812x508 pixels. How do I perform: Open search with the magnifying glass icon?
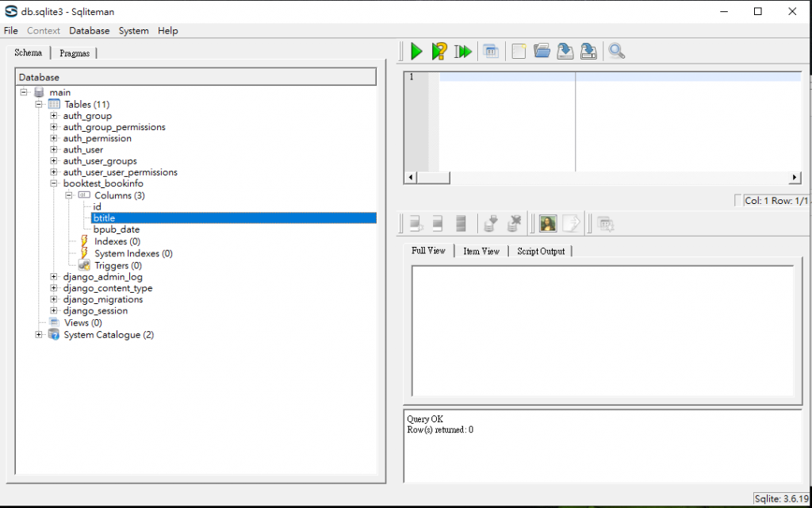pos(616,51)
